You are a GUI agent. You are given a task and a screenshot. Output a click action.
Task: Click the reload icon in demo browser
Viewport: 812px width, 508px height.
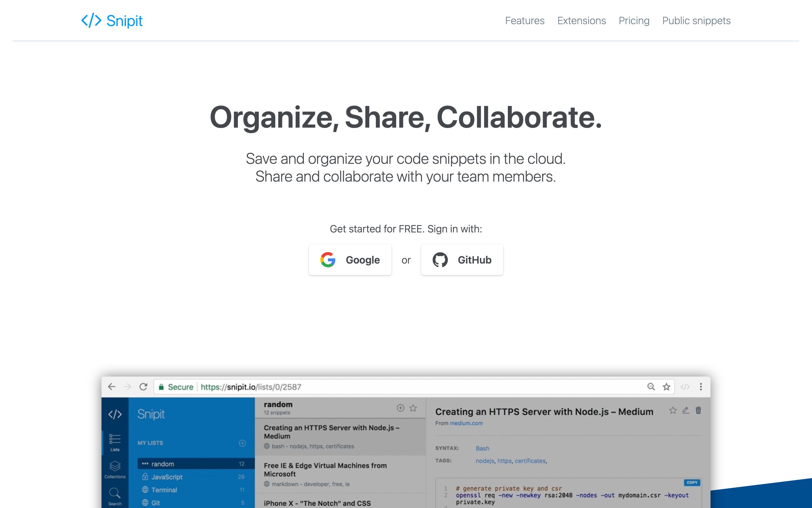click(143, 387)
